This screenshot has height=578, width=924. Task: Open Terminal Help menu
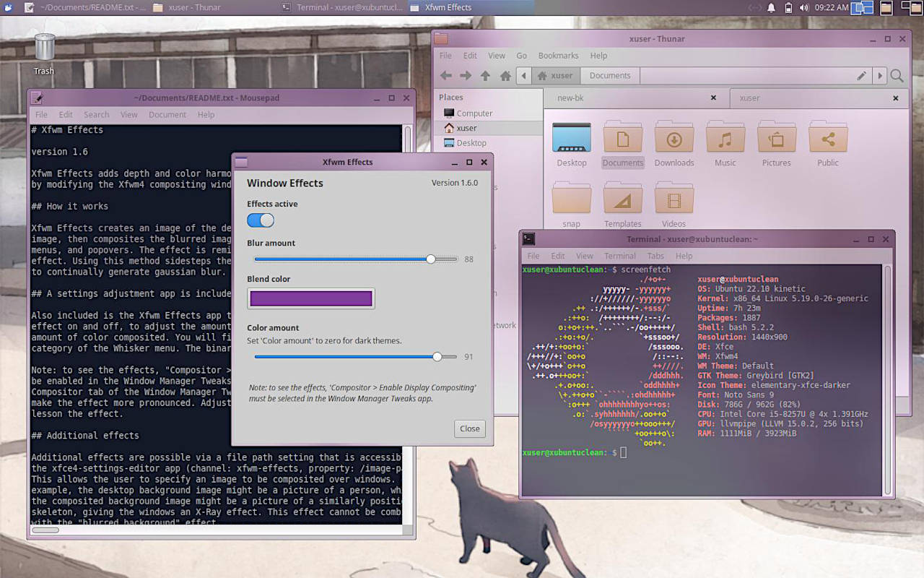click(x=684, y=256)
